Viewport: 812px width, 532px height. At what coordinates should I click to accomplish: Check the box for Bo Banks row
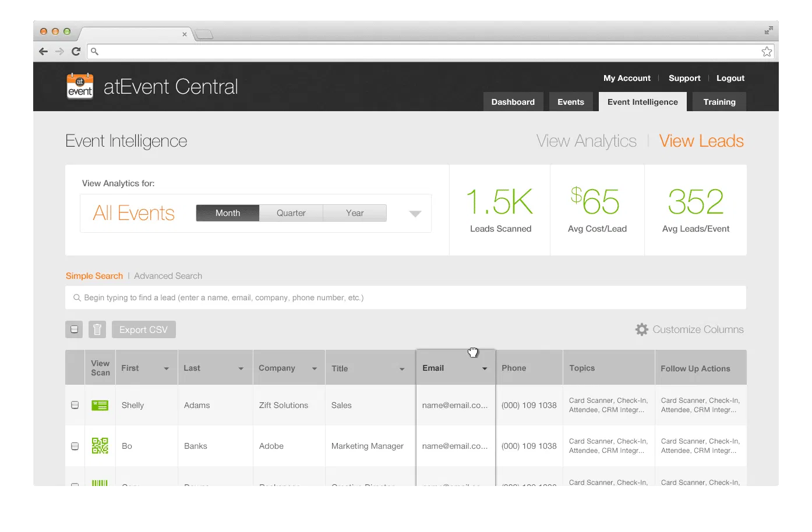[x=75, y=446]
